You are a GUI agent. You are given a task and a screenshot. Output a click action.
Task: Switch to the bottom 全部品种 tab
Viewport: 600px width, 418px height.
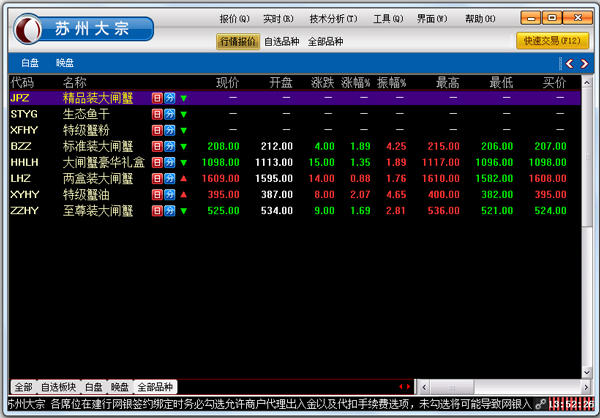coord(155,387)
